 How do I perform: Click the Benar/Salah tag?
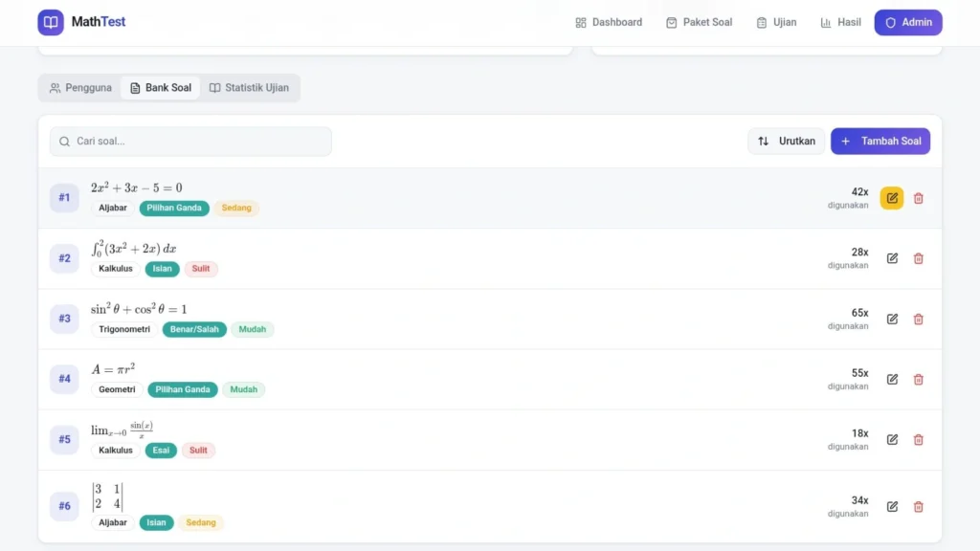(x=194, y=329)
